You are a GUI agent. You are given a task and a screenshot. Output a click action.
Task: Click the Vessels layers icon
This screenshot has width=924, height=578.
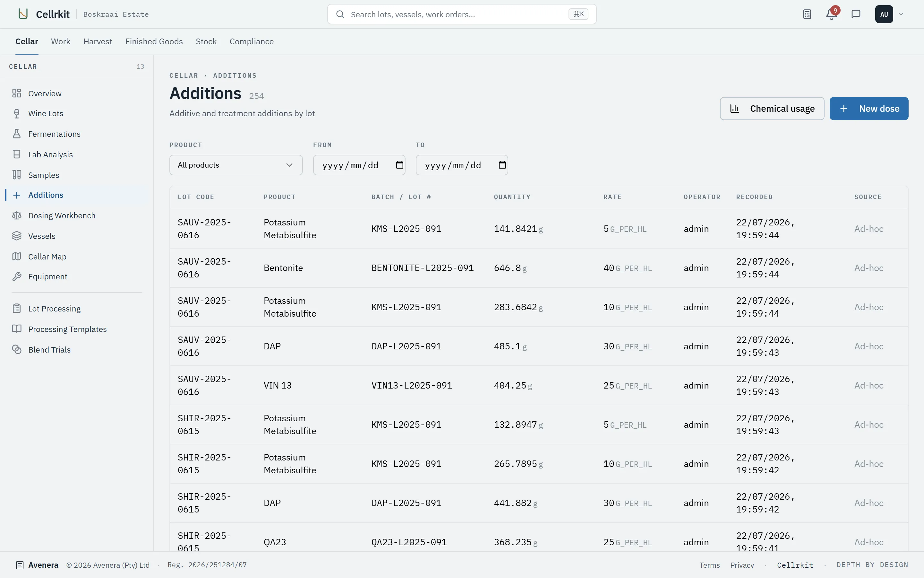click(x=16, y=236)
